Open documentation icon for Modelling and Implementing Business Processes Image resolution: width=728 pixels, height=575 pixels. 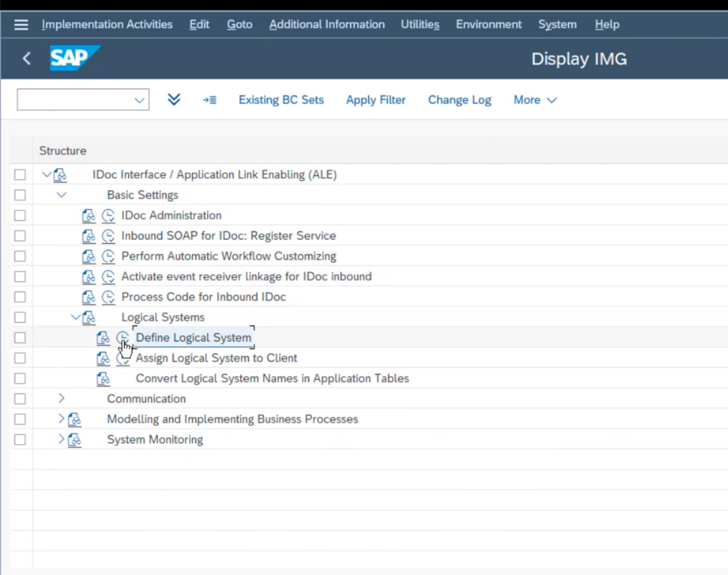tap(74, 419)
